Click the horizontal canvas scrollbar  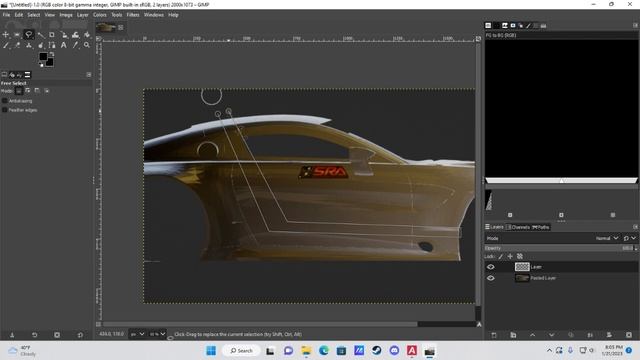point(260,324)
